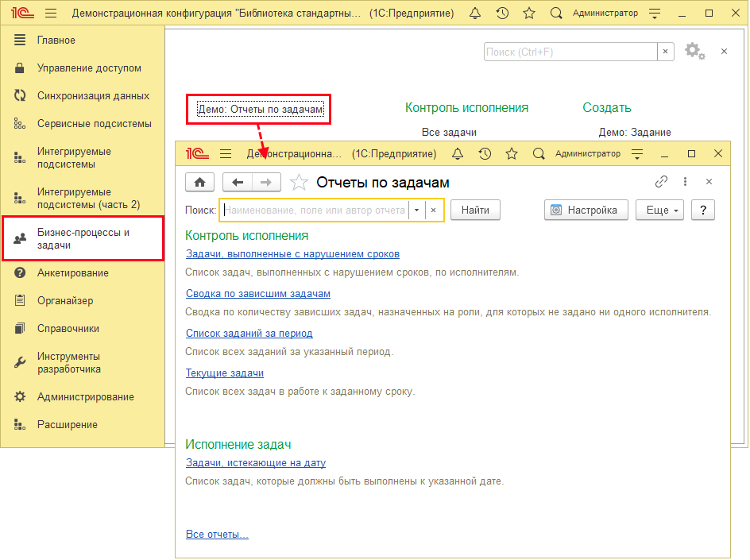Add Отчеты по задачам to favorites
This screenshot has width=750, height=560.
299,182
